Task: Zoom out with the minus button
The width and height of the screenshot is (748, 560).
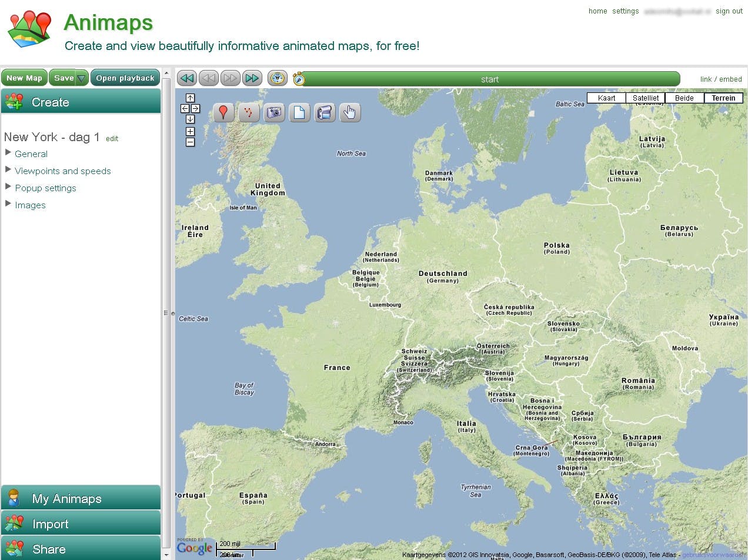Action: tap(190, 142)
